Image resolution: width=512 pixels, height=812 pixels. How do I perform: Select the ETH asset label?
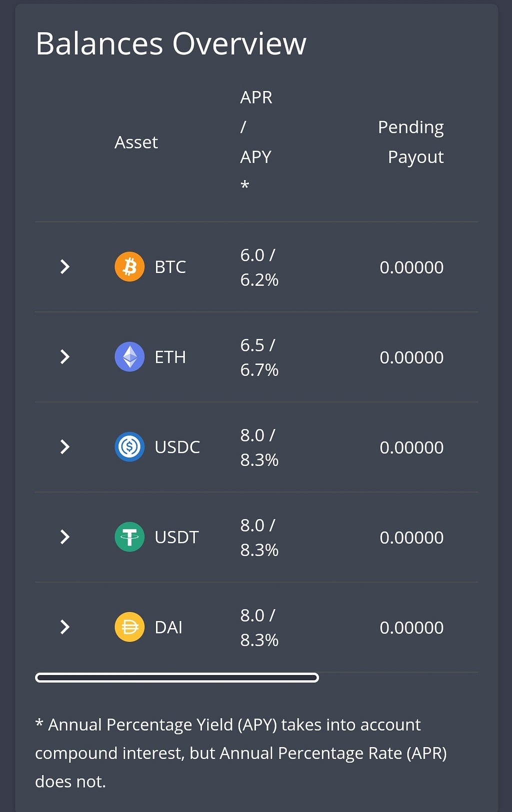[170, 357]
